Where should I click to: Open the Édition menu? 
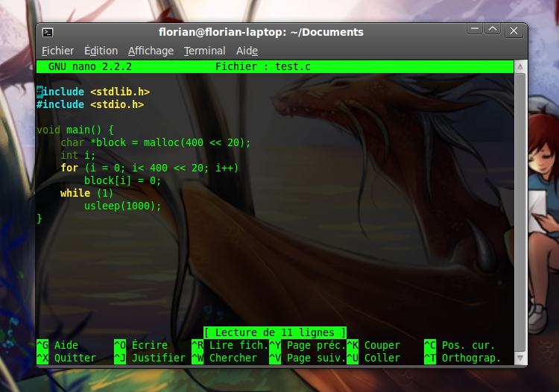tap(101, 51)
